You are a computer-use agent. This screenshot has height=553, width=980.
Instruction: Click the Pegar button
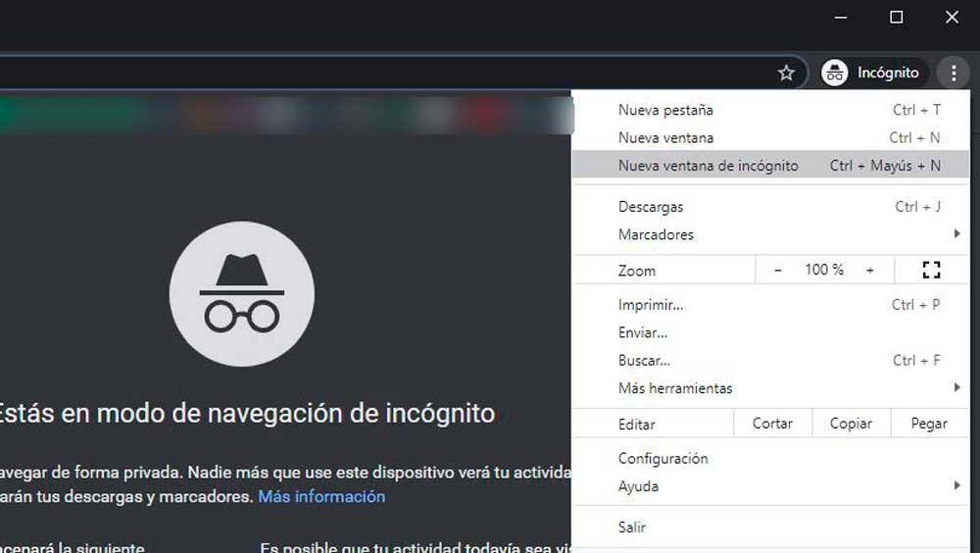[928, 424]
